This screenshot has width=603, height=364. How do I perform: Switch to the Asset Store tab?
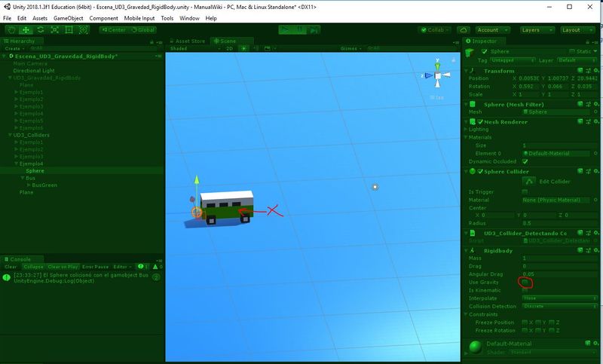tap(187, 41)
